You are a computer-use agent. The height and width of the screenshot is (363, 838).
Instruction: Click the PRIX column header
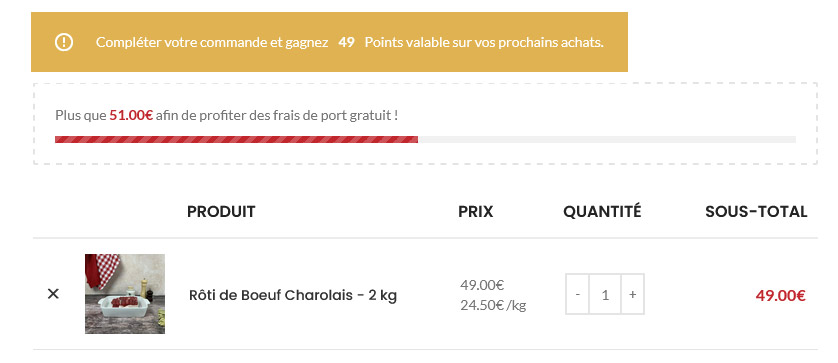tap(476, 212)
